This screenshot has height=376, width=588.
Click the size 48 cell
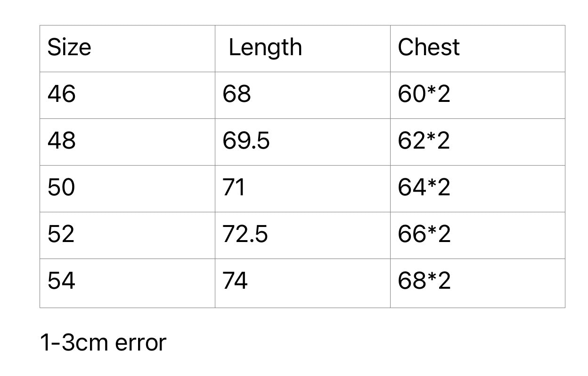(62, 141)
